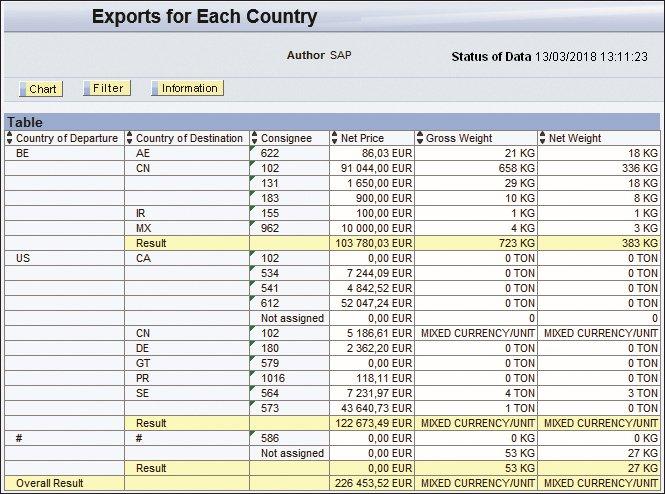665x494 pixels.
Task: Click the Overall Result row label
Action: 50,483
